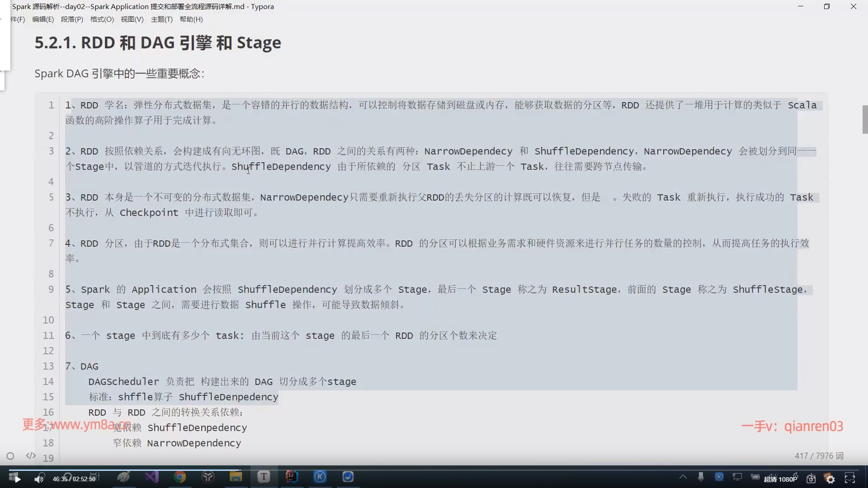Open the blue K application icon

click(320, 477)
